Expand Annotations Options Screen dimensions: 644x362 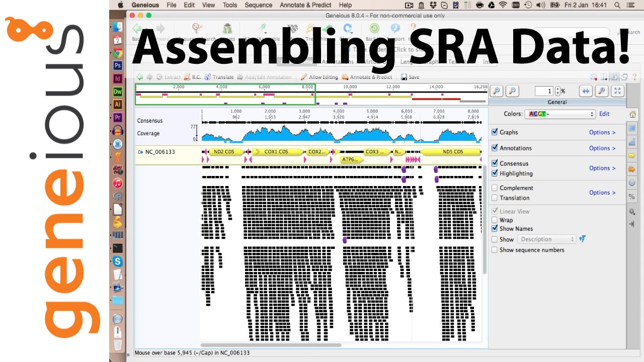pyautogui.click(x=602, y=148)
